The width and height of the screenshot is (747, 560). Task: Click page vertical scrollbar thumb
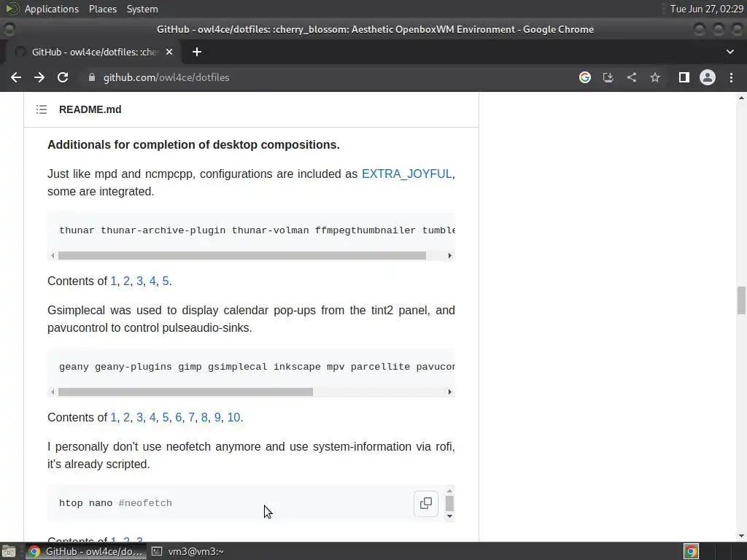coord(741,300)
